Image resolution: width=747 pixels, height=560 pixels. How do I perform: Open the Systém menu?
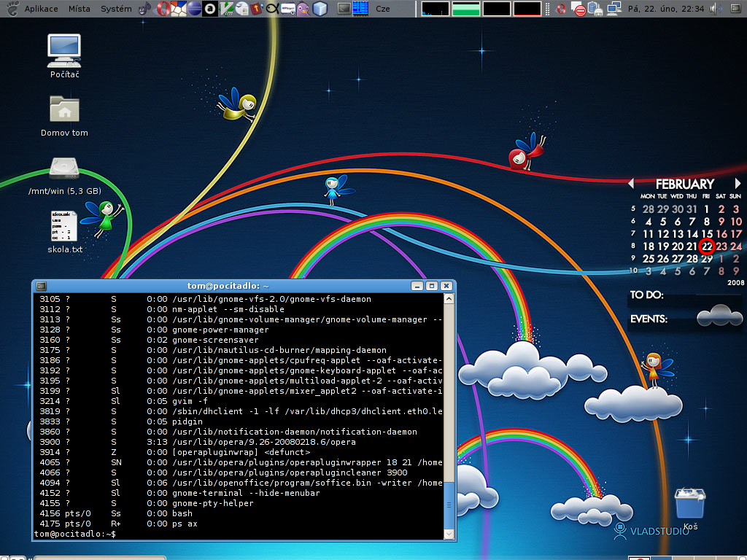[x=116, y=9]
